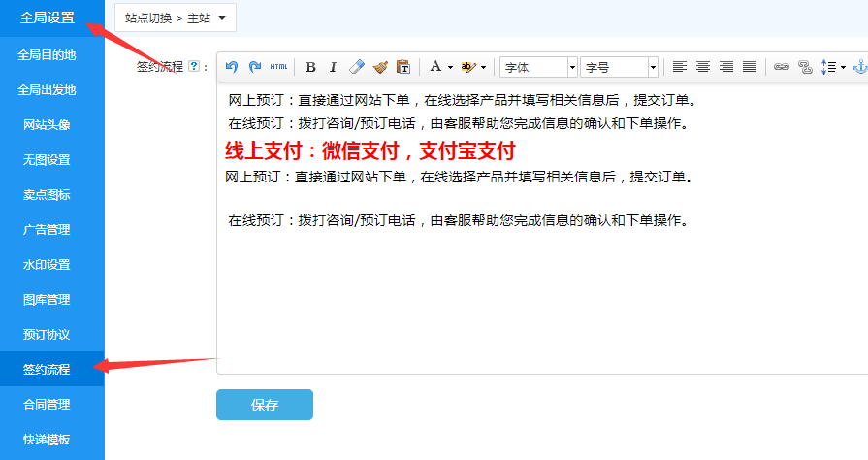
Task: Open the 站点切换 site switch dropdown
Action: [176, 17]
